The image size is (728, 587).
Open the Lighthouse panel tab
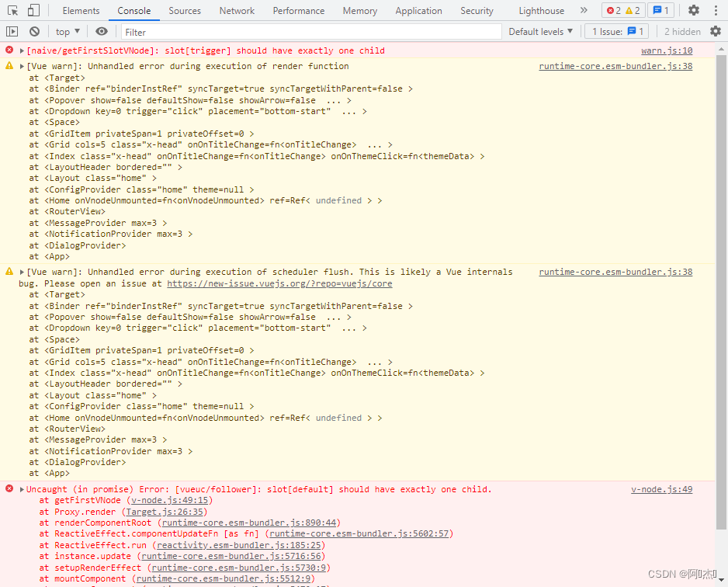pos(541,10)
